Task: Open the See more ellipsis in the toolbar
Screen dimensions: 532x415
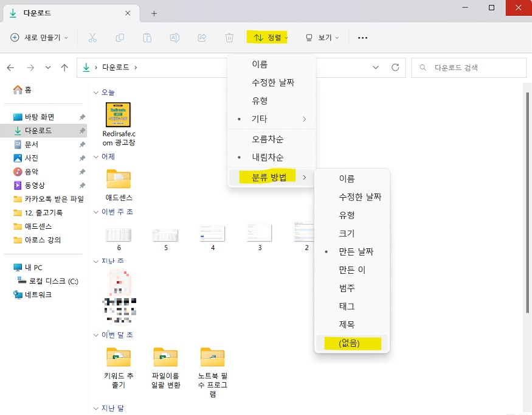Action: (362, 37)
